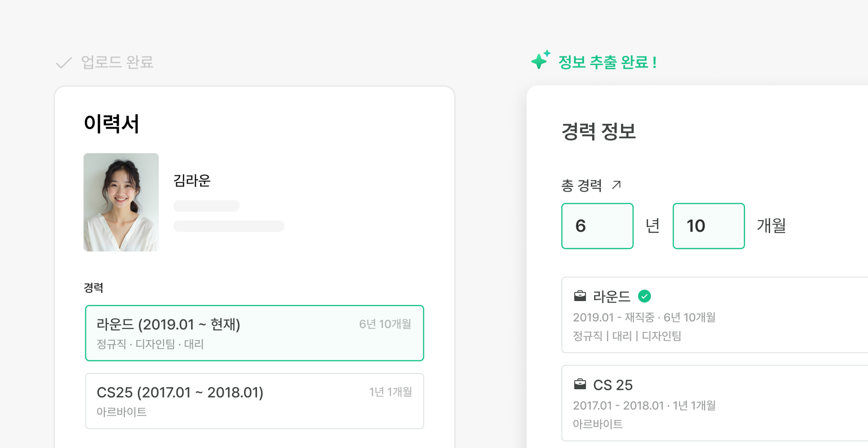Select the 라운드 (2019.01 ~ 현재) resume entry
Viewport: 868px width, 448px height.
coord(254,333)
